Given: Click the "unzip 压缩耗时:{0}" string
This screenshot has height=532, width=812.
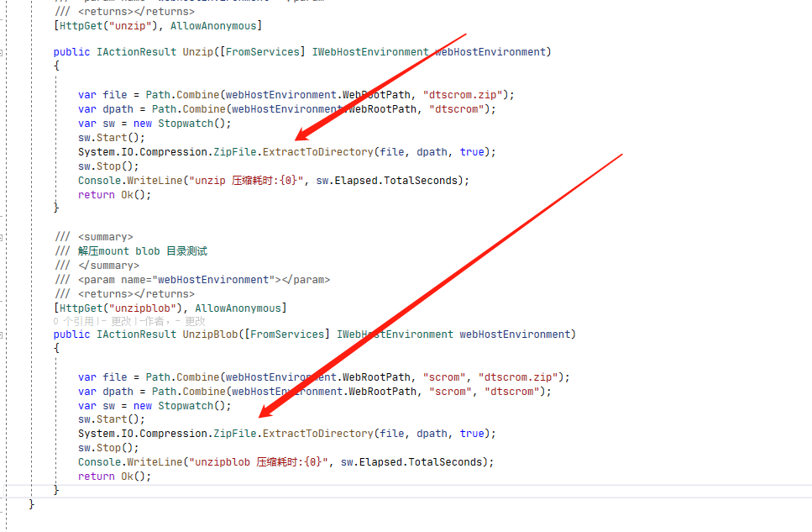Looking at the screenshot, I should pos(246,181).
